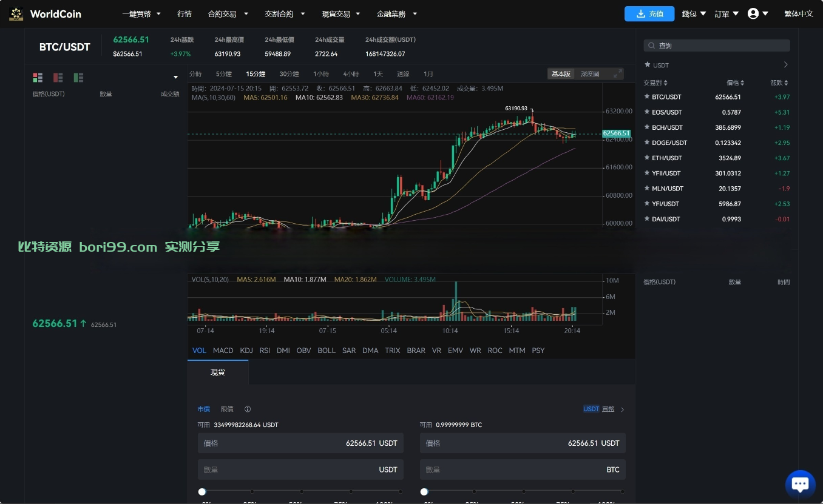This screenshot has height=504, width=823.
Task: Click the 充值 deposit button
Action: pyautogui.click(x=649, y=13)
